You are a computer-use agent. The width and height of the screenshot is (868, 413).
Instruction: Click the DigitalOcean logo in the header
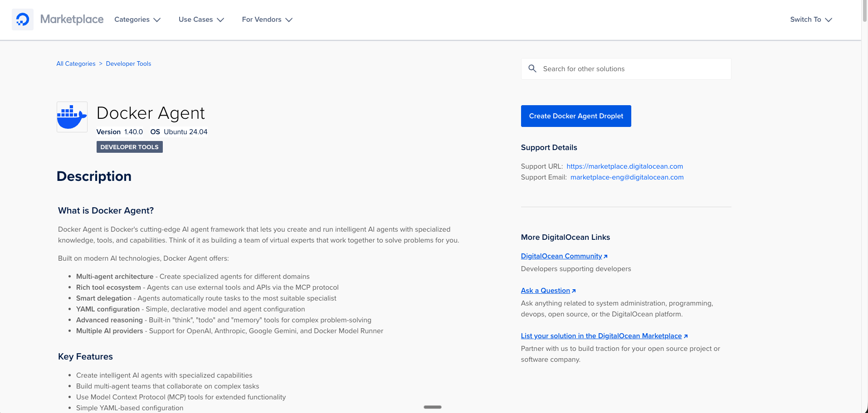pos(23,19)
